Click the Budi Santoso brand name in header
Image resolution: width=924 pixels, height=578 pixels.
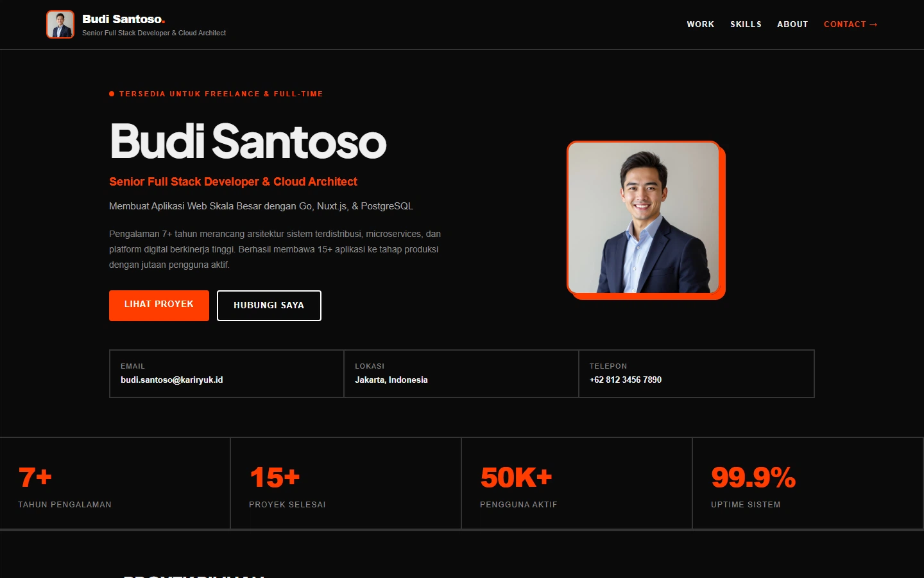pyautogui.click(x=123, y=19)
